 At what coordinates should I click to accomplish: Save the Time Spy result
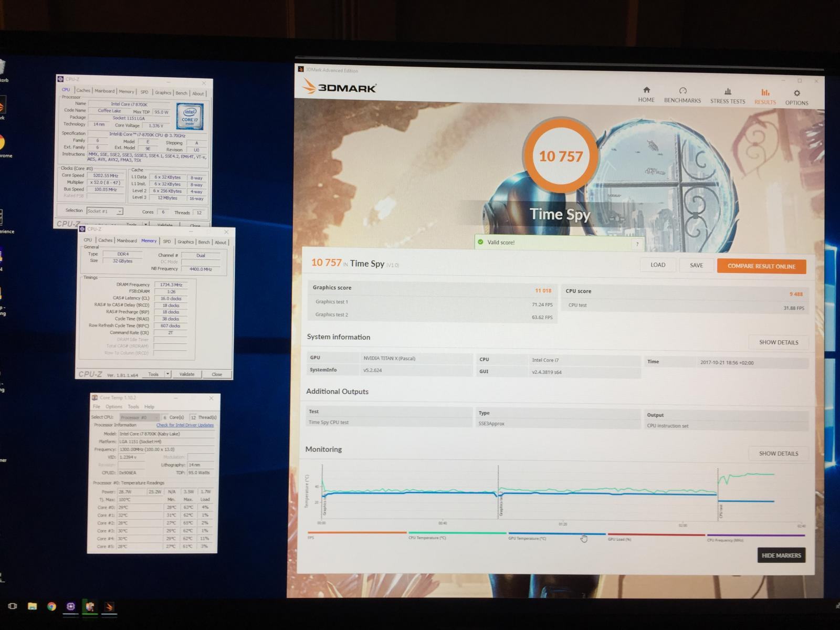click(x=696, y=265)
